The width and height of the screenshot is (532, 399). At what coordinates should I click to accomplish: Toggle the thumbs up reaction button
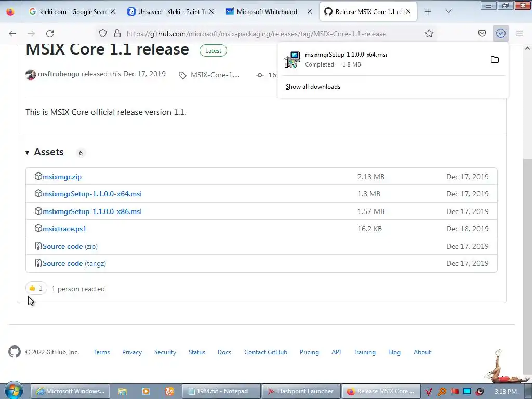[x=36, y=289]
